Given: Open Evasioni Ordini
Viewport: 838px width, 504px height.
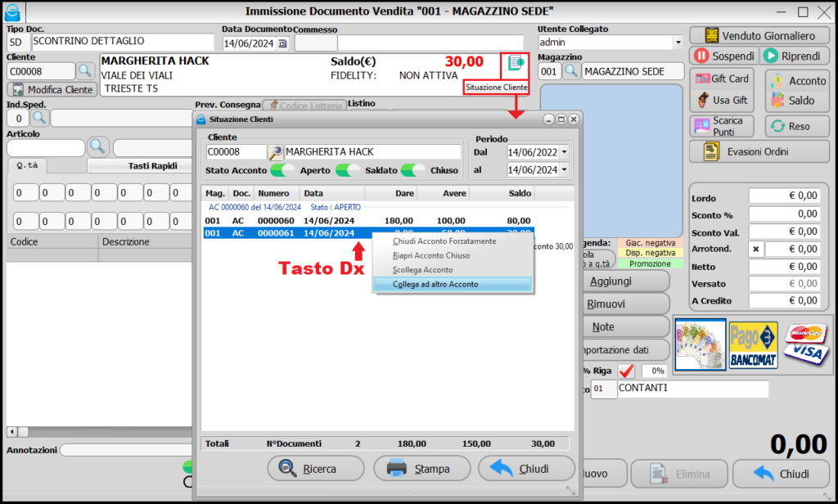Looking at the screenshot, I should pos(759,152).
